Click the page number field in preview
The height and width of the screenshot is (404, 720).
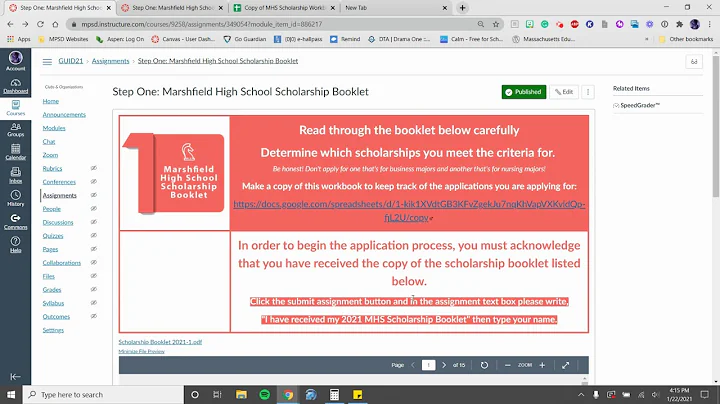click(428, 365)
